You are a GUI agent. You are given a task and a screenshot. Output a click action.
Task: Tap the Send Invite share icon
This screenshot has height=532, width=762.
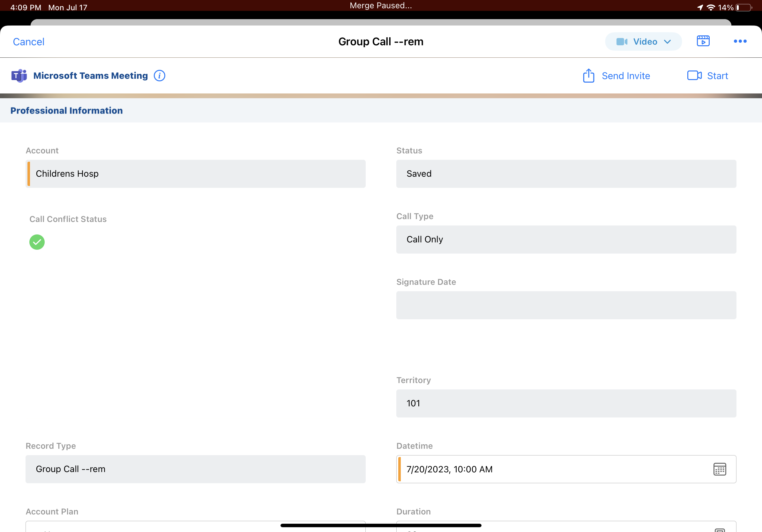588,76
